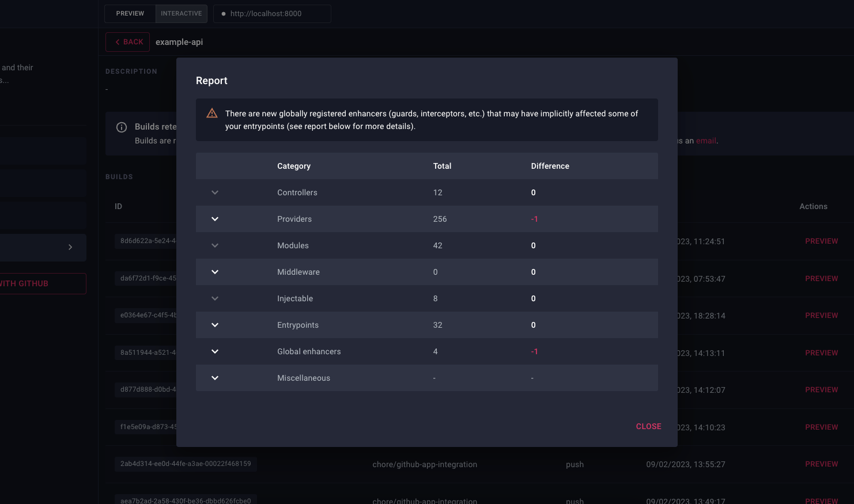This screenshot has height=504, width=854.
Task: Expand the Middleware row chevron
Action: pos(215,272)
